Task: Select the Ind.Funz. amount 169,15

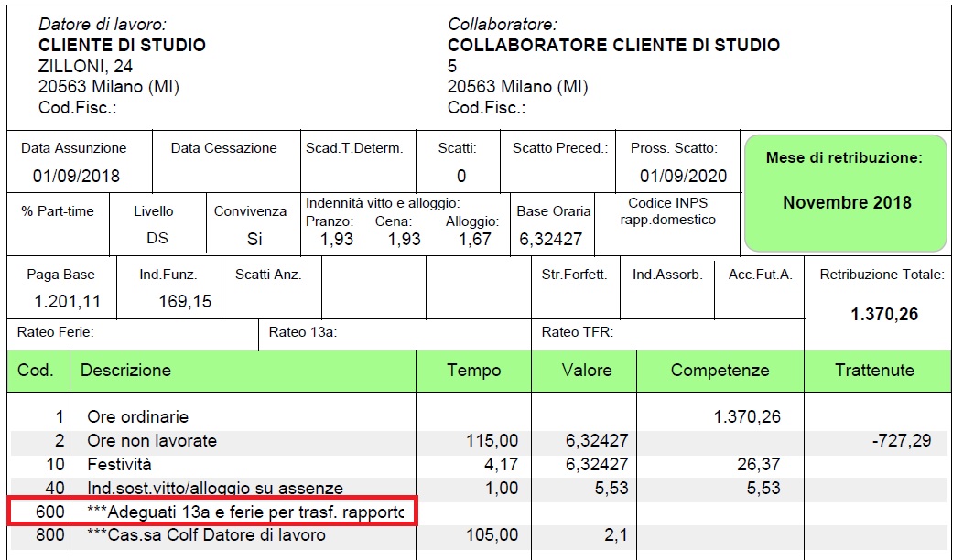Action: point(185,301)
